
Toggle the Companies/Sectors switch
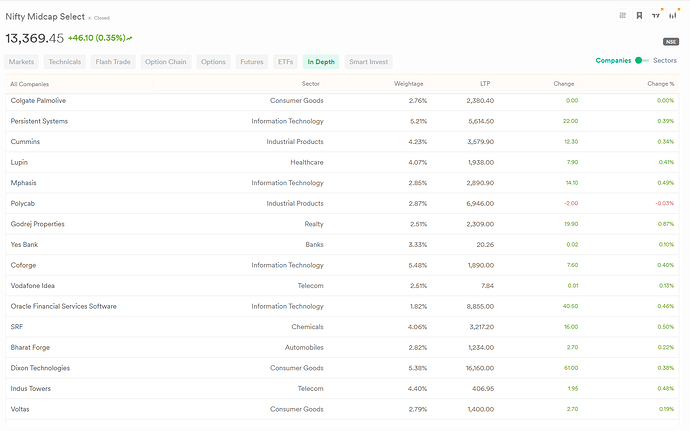642,60
